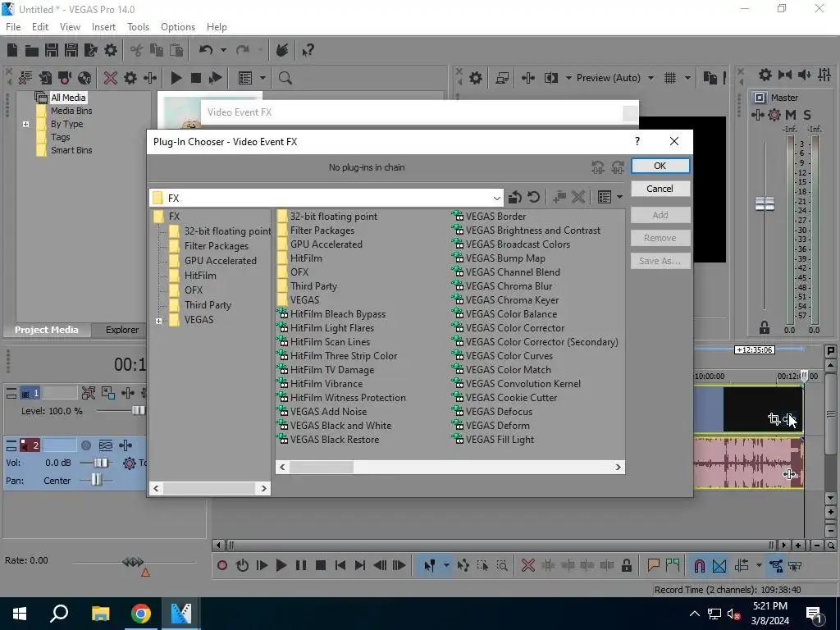Click the Master FX gear icon in mixer
Viewport: 840px width, 630px height.
(x=774, y=115)
